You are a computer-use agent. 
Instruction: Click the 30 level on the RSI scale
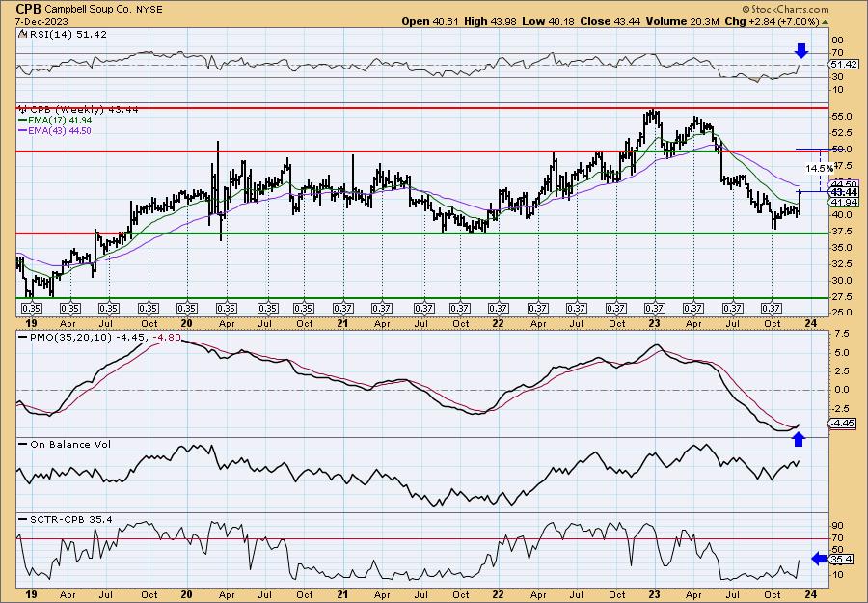tap(836, 77)
